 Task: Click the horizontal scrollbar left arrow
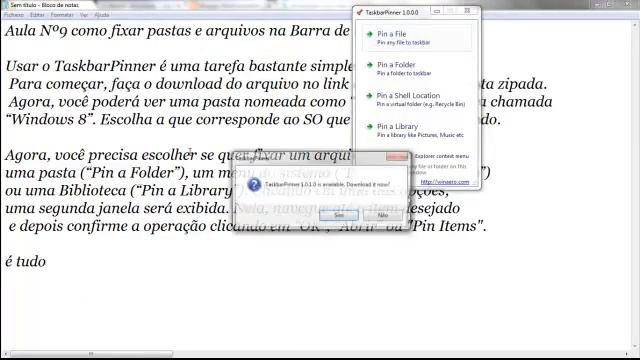point(5,354)
